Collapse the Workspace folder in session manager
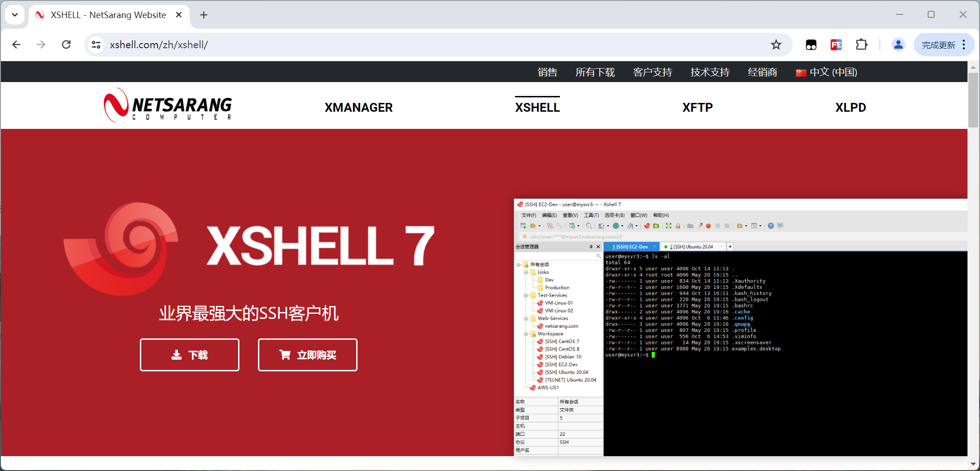The width and height of the screenshot is (980, 471). click(x=525, y=333)
